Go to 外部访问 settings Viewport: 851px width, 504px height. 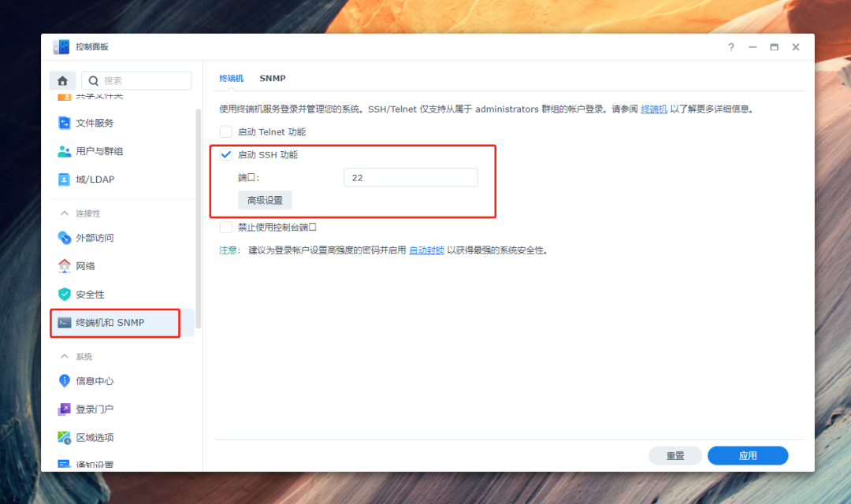[121, 238]
